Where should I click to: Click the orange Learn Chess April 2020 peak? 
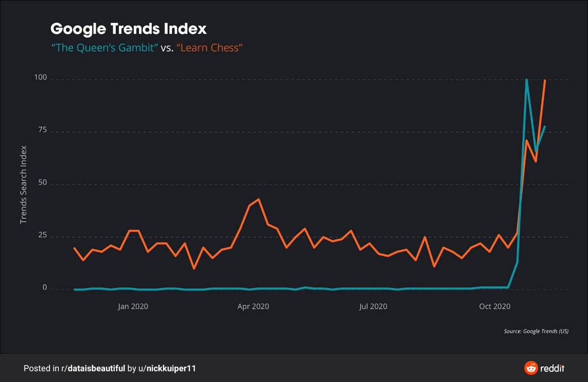pyautogui.click(x=258, y=199)
